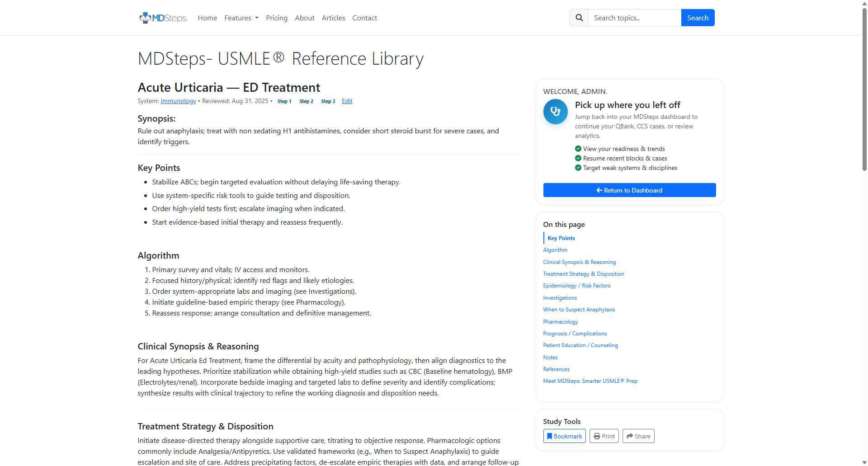868x466 pixels.
Task: Toggle the Step 3 badge
Action: click(x=328, y=101)
